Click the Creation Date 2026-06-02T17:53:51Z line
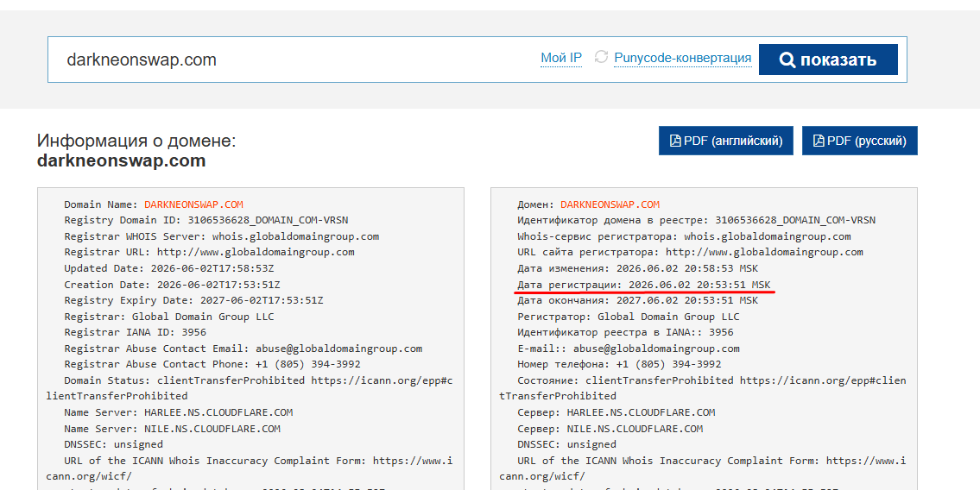This screenshot has height=490, width=980. point(172,285)
